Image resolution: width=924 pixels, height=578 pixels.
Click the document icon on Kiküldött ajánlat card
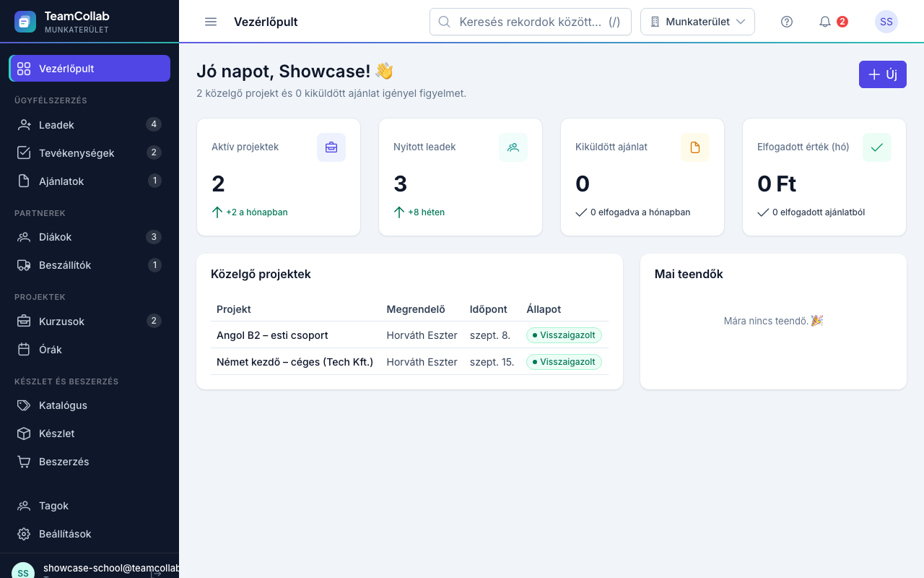point(695,147)
